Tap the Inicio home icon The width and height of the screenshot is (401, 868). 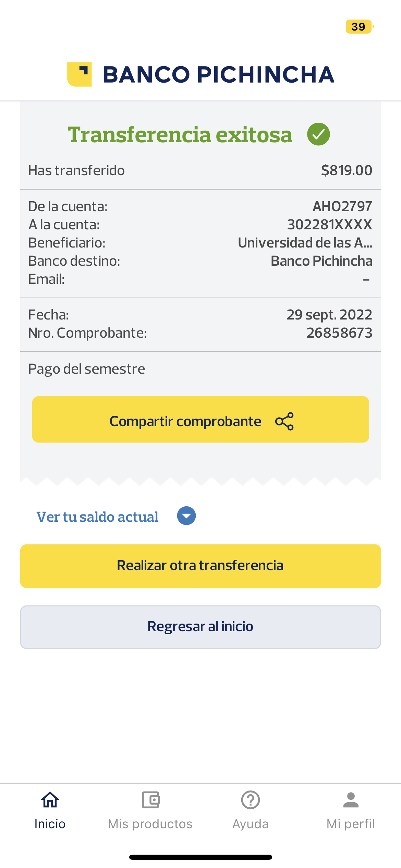pyautogui.click(x=50, y=800)
